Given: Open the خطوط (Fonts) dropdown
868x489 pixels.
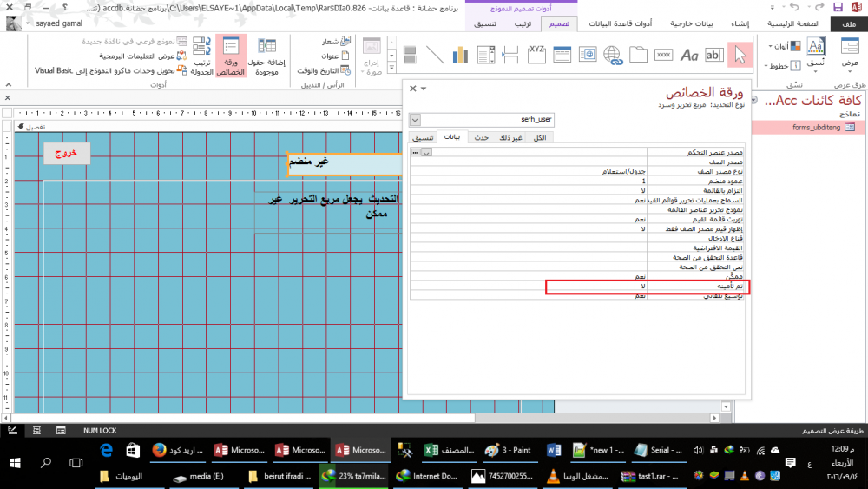Looking at the screenshot, I should (782, 66).
